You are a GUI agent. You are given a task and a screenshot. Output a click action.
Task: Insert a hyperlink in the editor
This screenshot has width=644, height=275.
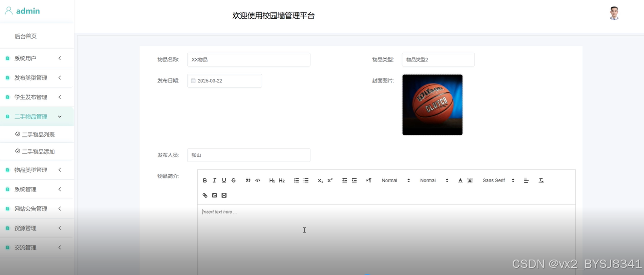tap(205, 195)
